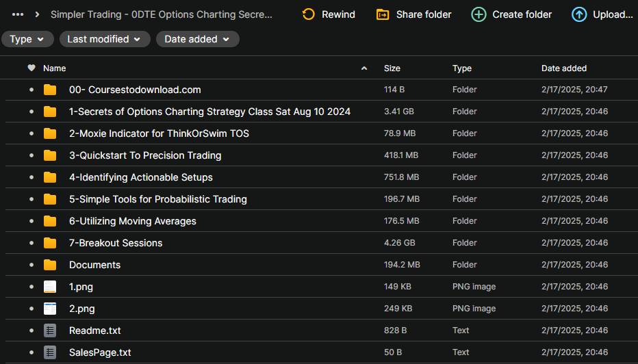
Task: Click the Documents folder icon
Action: 50,265
